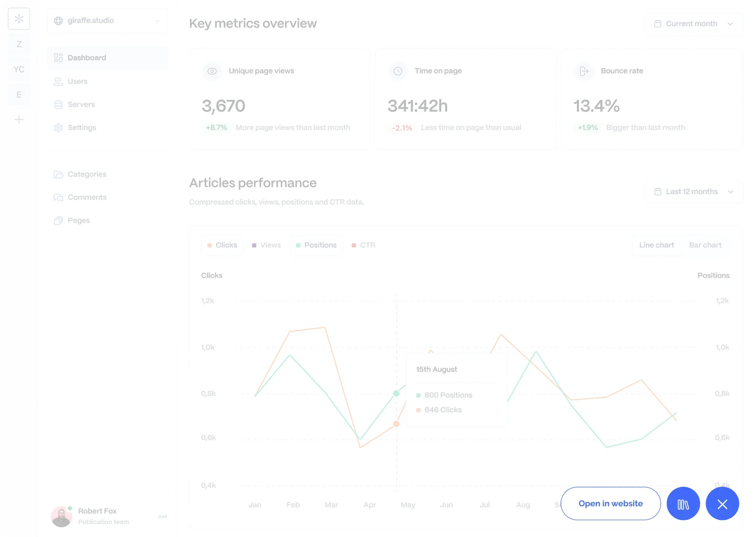Open the Current month date dropdown
The height and width of the screenshot is (537, 756).
tap(694, 24)
